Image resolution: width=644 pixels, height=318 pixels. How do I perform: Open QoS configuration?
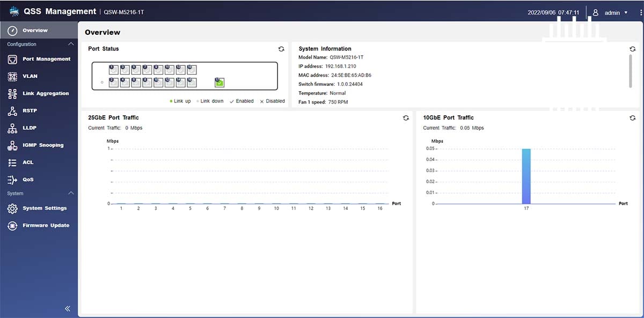tap(39, 179)
